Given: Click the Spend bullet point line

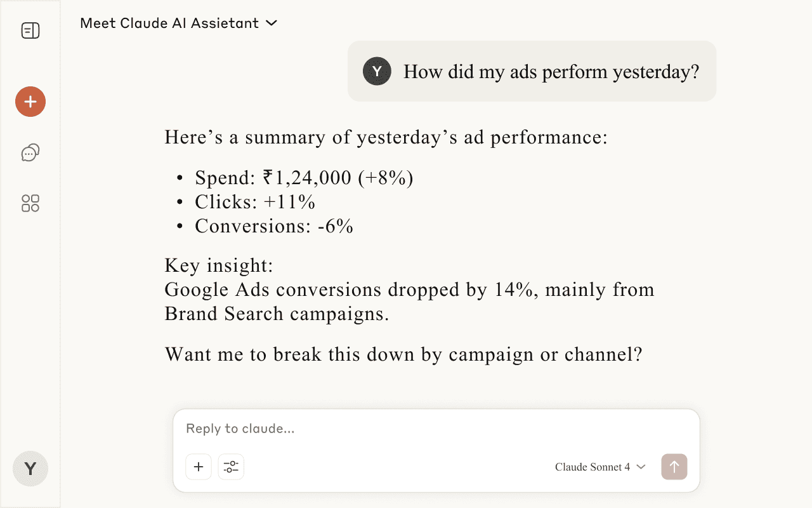Looking at the screenshot, I should pyautogui.click(x=303, y=178).
